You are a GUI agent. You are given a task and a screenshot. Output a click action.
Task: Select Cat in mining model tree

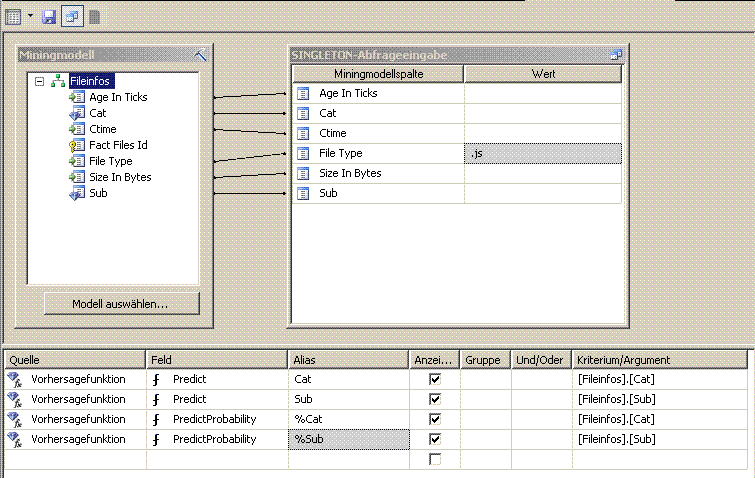click(97, 113)
